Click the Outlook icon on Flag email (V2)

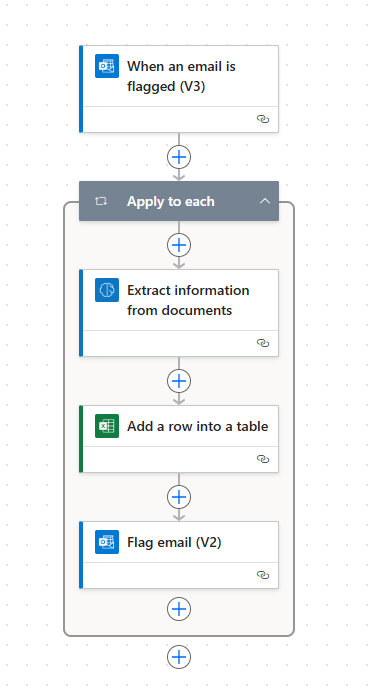(107, 542)
